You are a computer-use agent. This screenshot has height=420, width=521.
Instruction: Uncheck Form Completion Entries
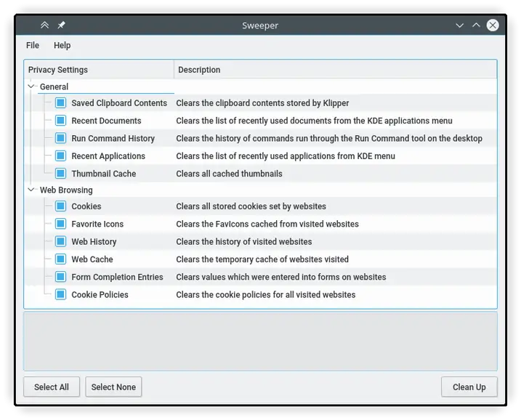pyautogui.click(x=60, y=276)
